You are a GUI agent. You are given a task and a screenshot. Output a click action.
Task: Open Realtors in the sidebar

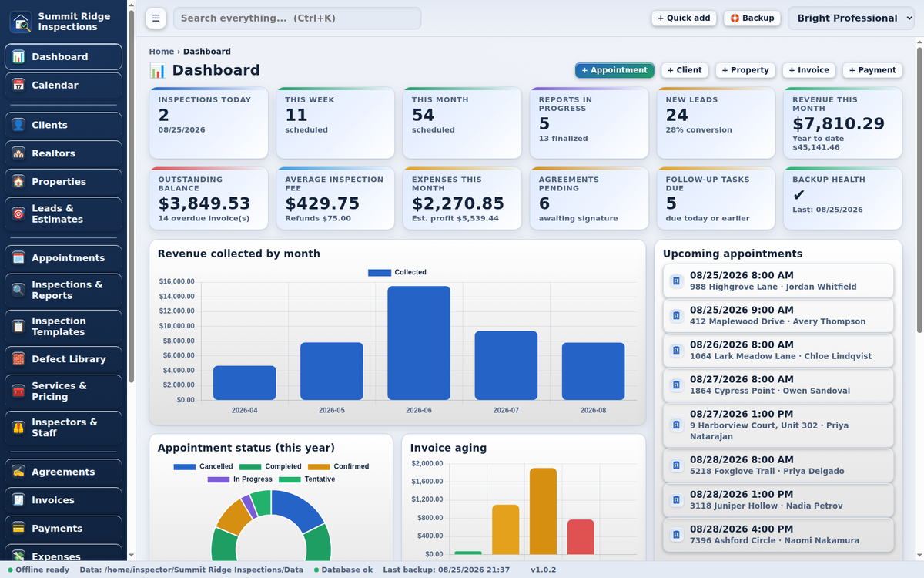point(63,153)
